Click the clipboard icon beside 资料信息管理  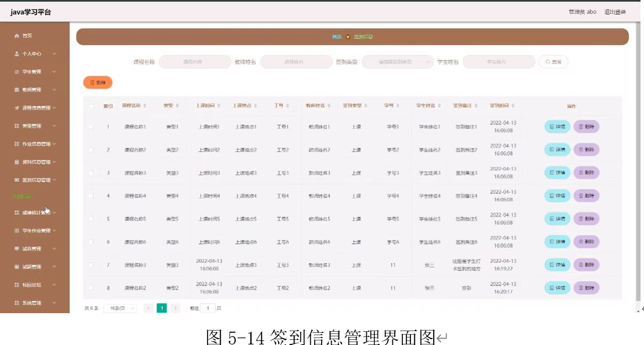click(x=16, y=162)
